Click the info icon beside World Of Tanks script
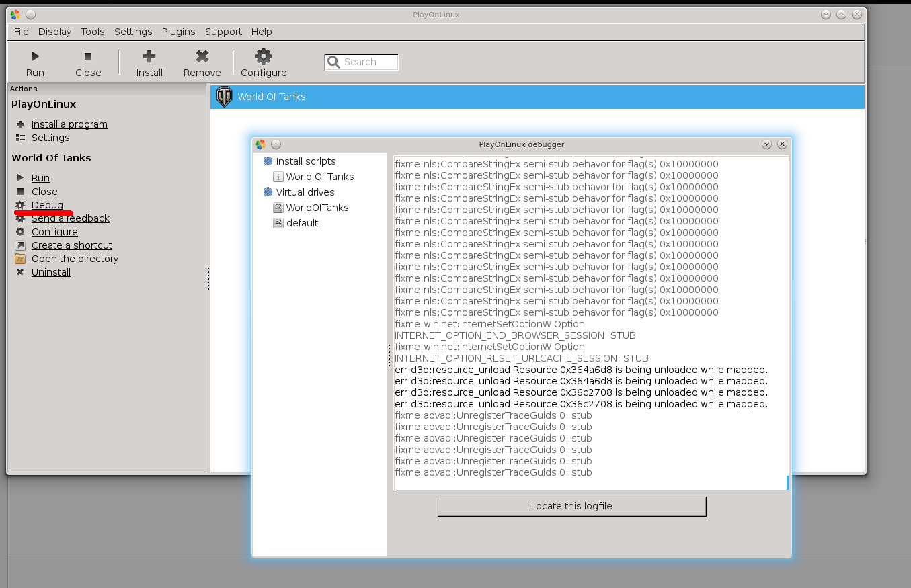Viewport: 911px width, 588px height. pyautogui.click(x=278, y=177)
